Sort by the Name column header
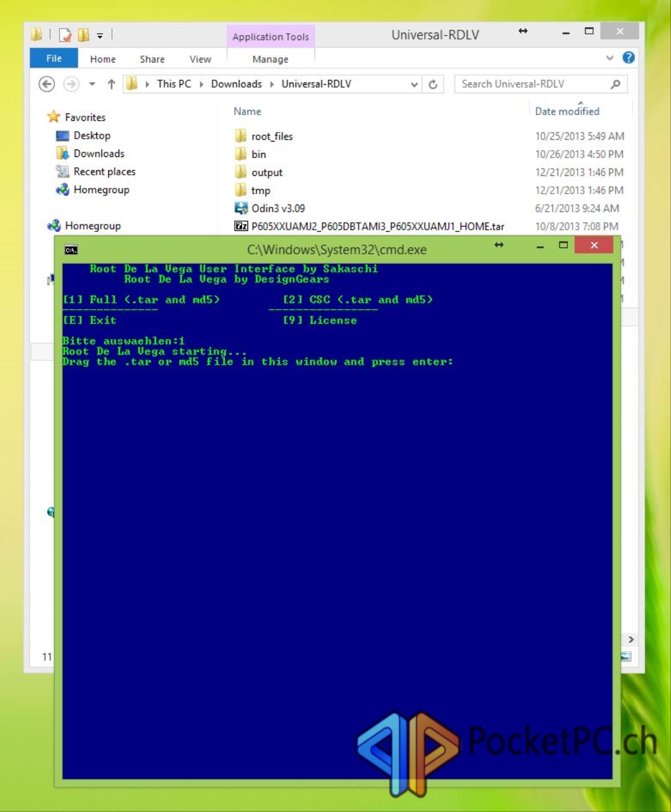Screen dimensions: 671x812 pos(247,111)
